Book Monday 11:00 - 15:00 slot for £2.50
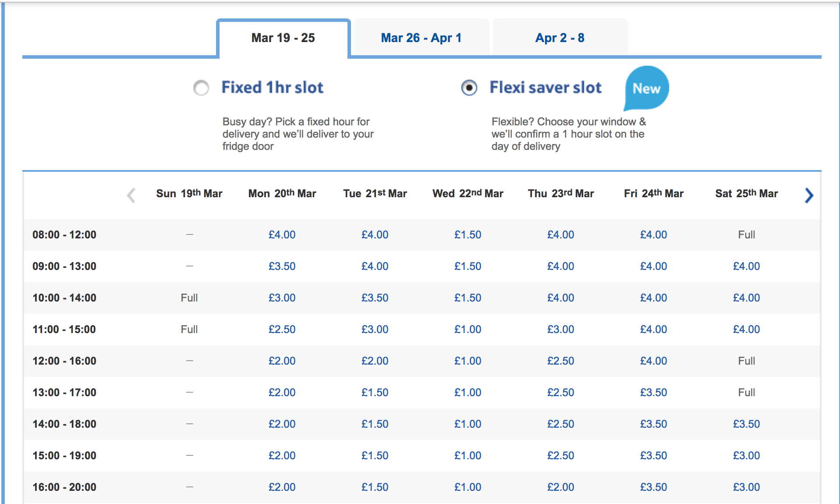This screenshot has height=504, width=840. (x=282, y=330)
